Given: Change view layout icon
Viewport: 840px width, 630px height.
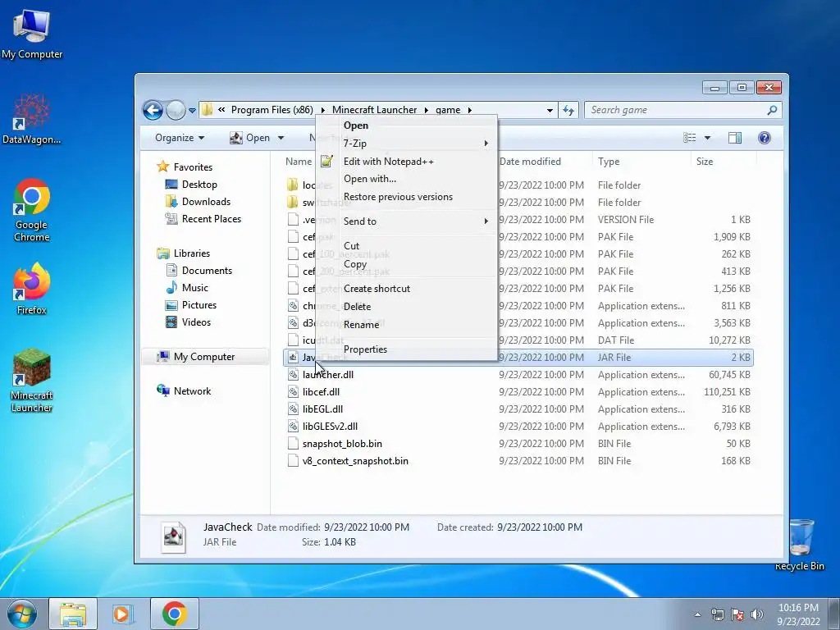Looking at the screenshot, I should tap(689, 138).
